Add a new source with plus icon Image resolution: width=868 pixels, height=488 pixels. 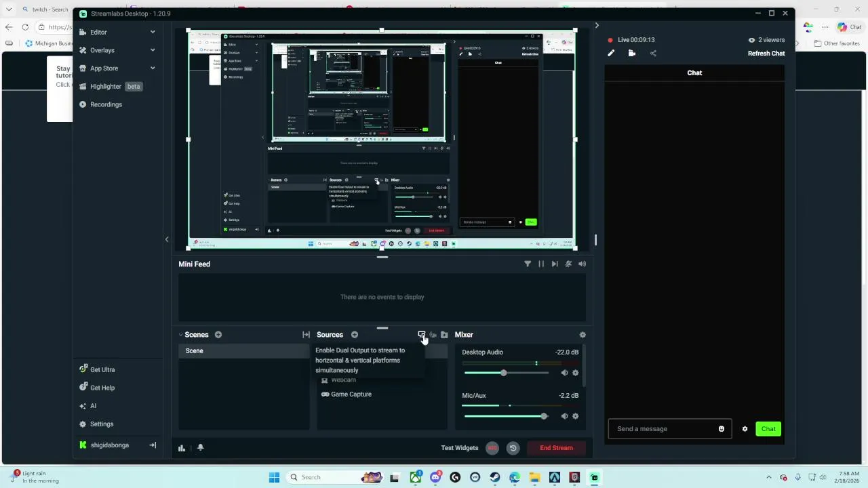[355, 335]
